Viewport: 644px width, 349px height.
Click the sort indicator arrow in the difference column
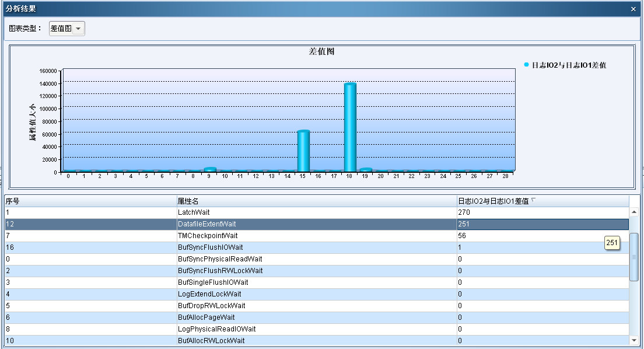coord(533,200)
